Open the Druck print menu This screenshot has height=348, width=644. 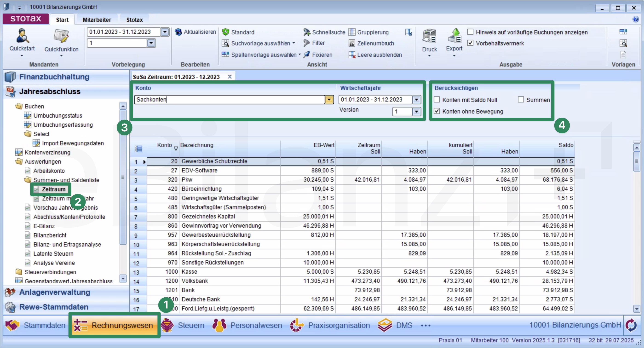429,42
